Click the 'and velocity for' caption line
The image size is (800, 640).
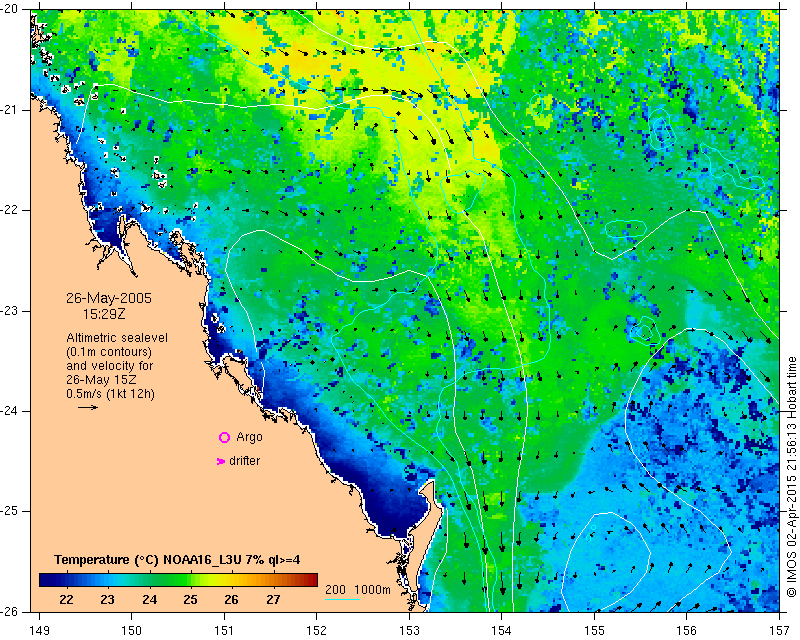point(109,366)
